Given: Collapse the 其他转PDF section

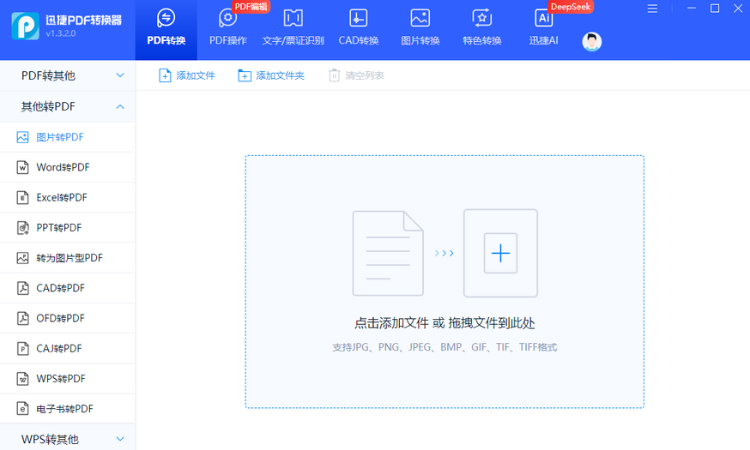Looking at the screenshot, I should (67, 106).
